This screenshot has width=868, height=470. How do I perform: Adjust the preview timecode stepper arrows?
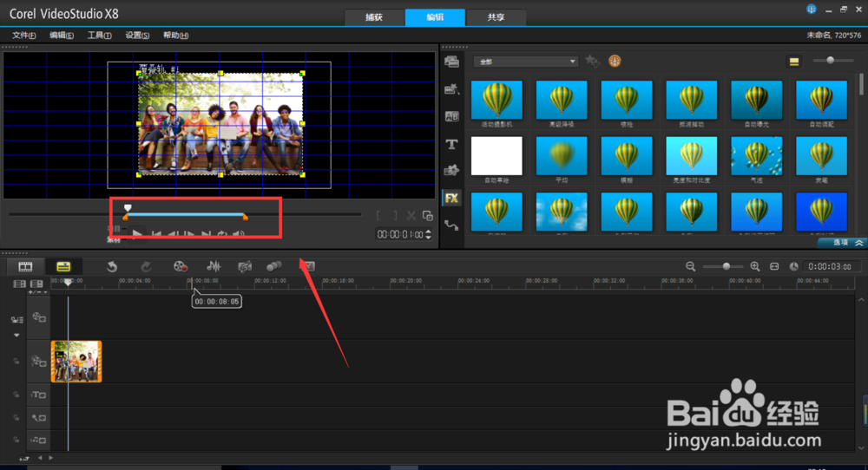coord(429,234)
